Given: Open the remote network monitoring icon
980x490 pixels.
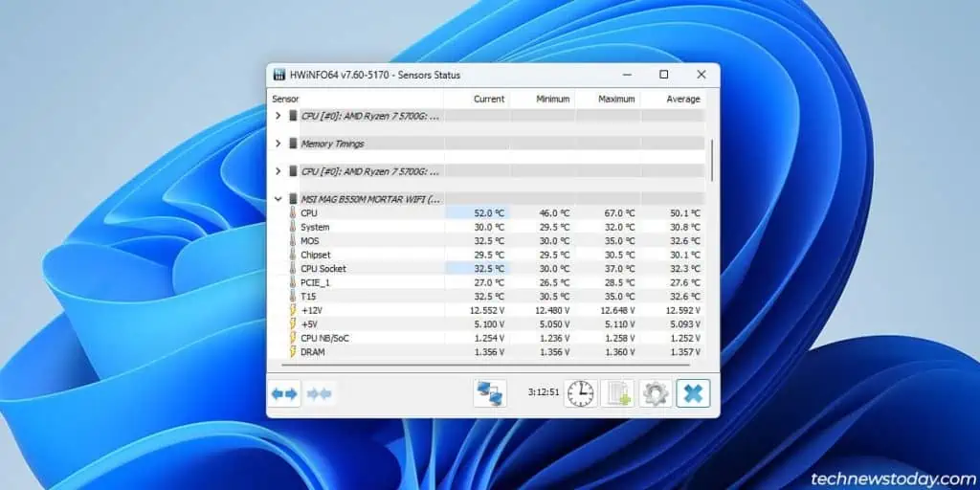Looking at the screenshot, I should point(490,393).
